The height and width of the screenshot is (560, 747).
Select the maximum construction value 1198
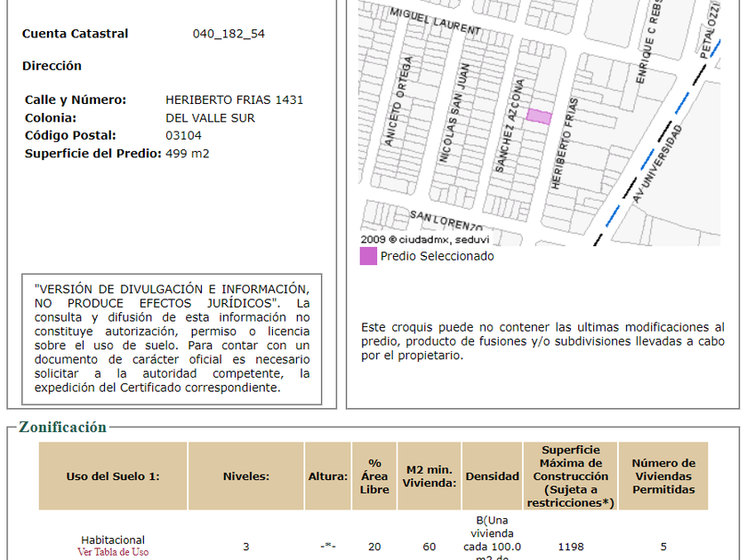tap(571, 547)
